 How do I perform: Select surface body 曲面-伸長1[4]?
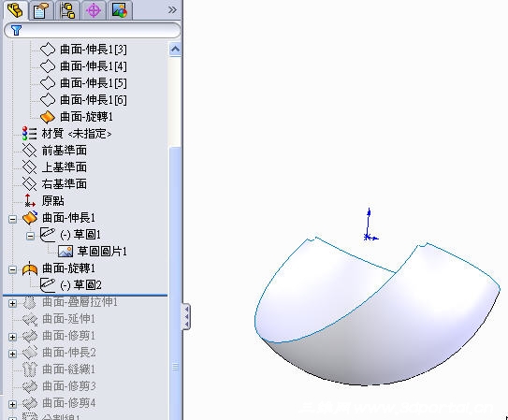click(x=94, y=66)
